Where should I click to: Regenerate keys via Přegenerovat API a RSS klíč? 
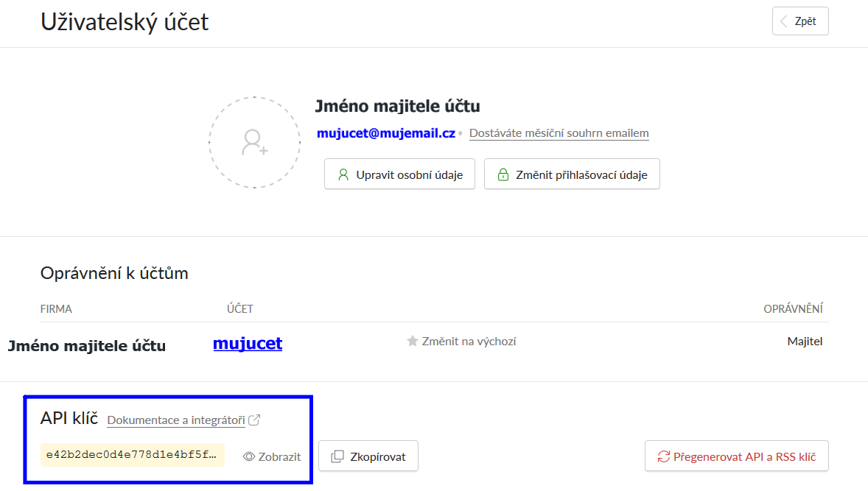pos(737,456)
